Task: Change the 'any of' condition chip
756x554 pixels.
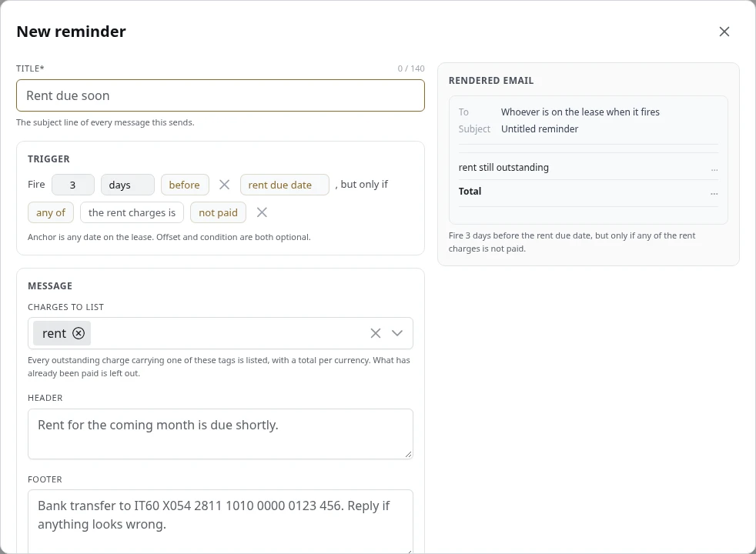Action: pos(51,212)
